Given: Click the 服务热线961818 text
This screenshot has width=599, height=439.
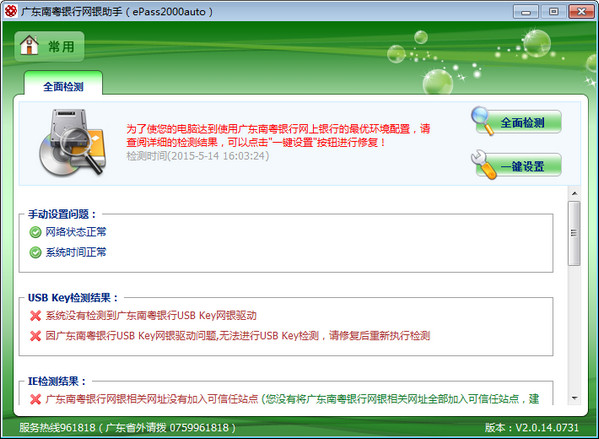Looking at the screenshot, I should pyautogui.click(x=127, y=428).
